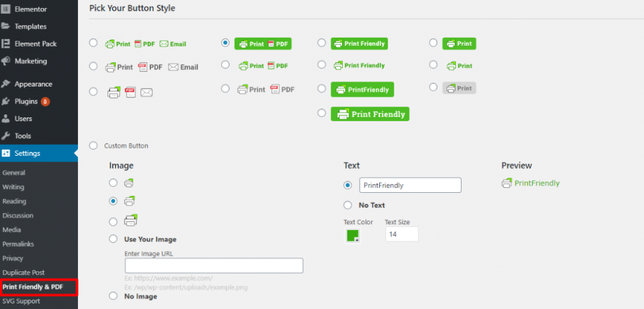
Task: Open the Text Color picker swatch
Action: coord(352,236)
